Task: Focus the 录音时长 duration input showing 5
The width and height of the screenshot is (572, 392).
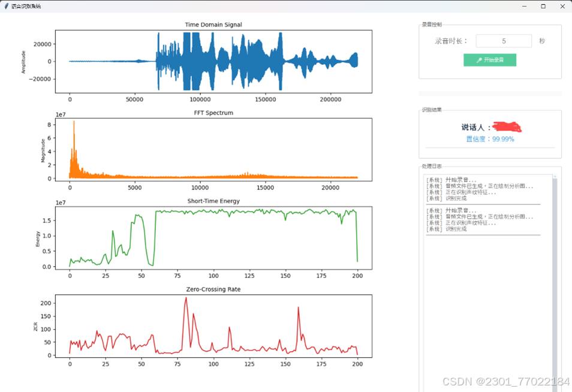Action: (x=504, y=41)
